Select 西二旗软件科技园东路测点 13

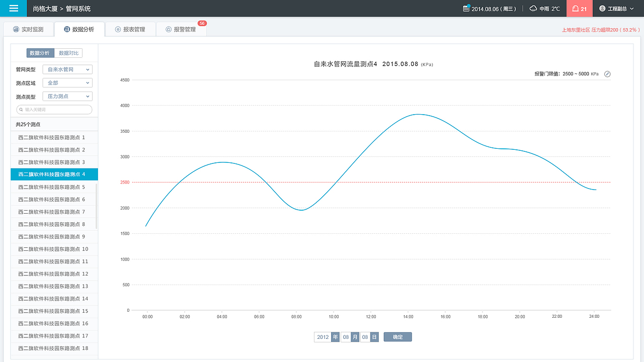click(54, 287)
